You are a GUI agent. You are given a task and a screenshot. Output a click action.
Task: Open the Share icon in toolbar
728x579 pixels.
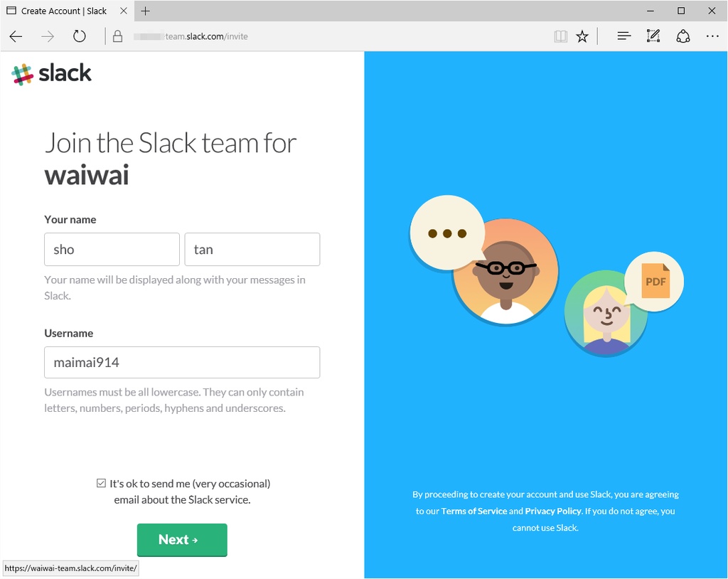(682, 36)
